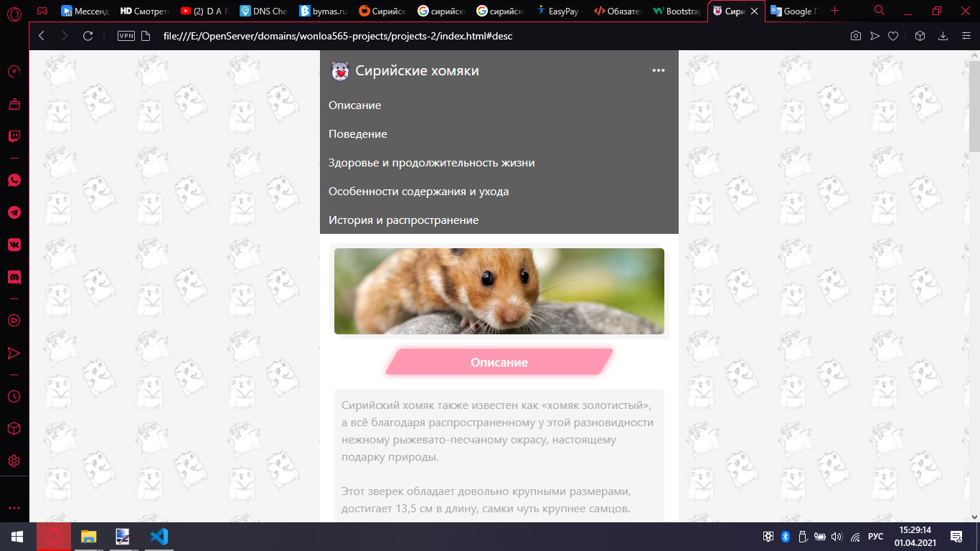Image resolution: width=980 pixels, height=551 pixels.
Task: Add page to bookmarks with heart icon
Action: point(893,36)
